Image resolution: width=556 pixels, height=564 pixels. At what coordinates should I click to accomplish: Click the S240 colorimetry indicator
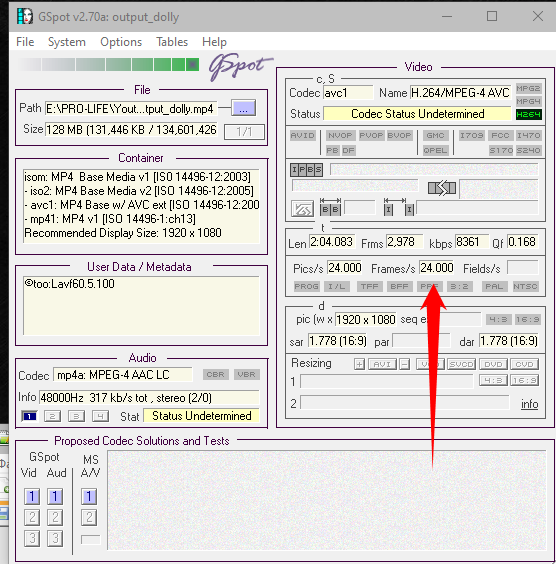[x=528, y=150]
